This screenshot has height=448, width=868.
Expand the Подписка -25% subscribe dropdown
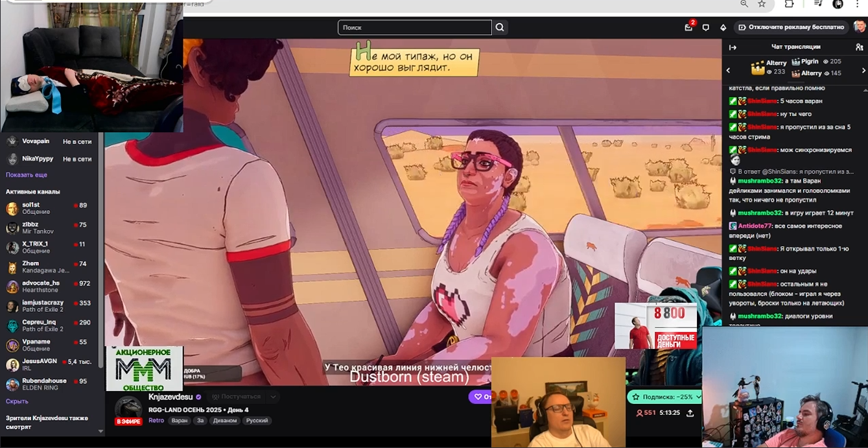coord(698,397)
